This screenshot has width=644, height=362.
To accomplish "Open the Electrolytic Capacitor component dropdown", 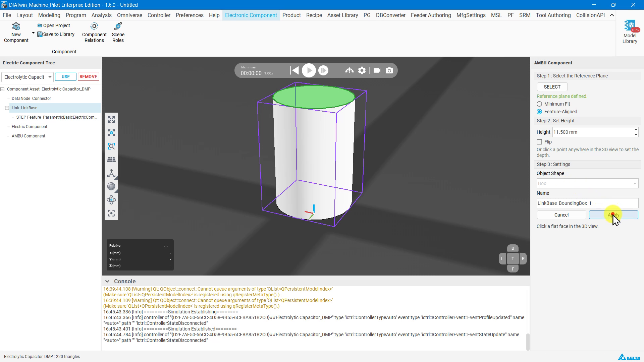I will (28, 77).
